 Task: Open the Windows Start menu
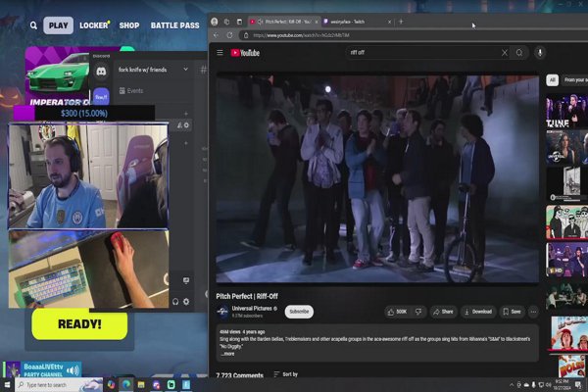point(7,385)
